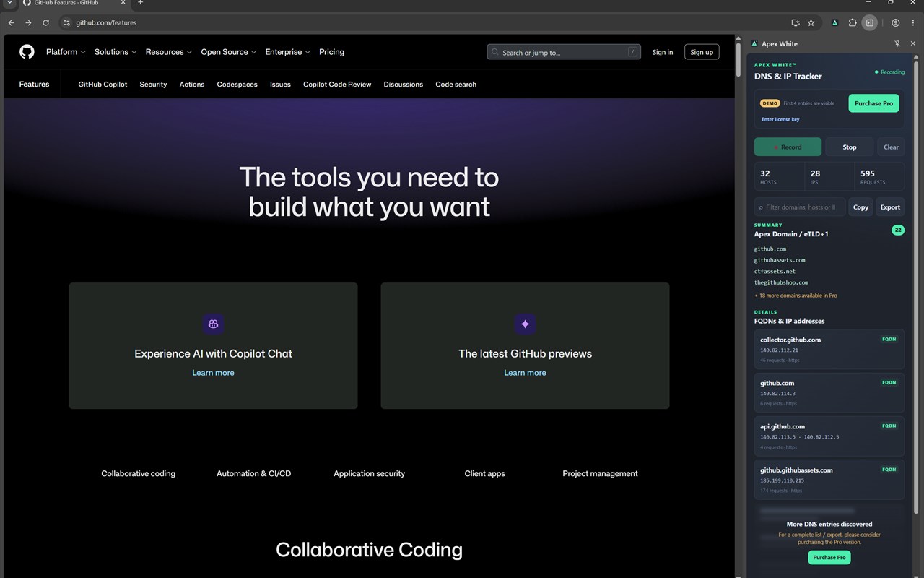
Task: Open the Copilot Code Review tab
Action: pos(337,85)
